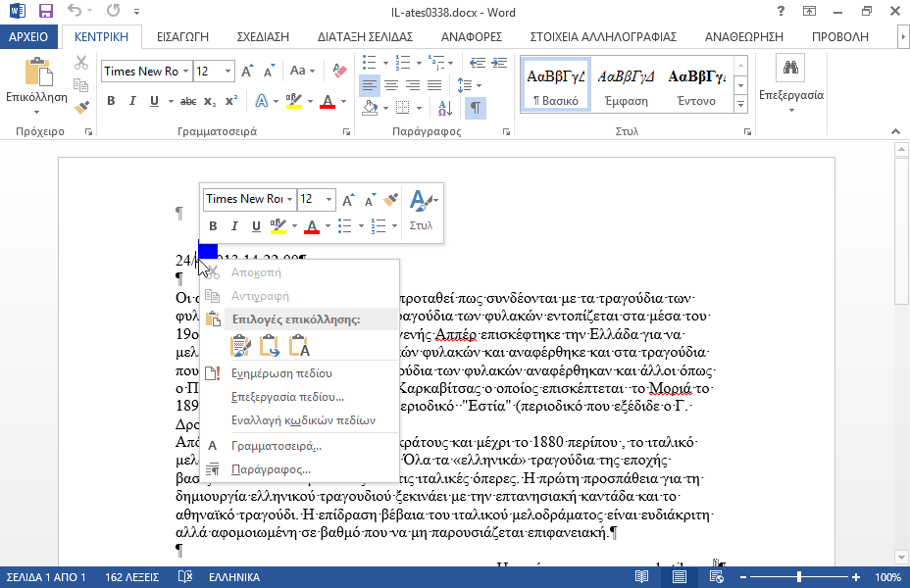Apply the Βασικό style from the gallery
The width and height of the screenshot is (910, 588).
tap(555, 84)
